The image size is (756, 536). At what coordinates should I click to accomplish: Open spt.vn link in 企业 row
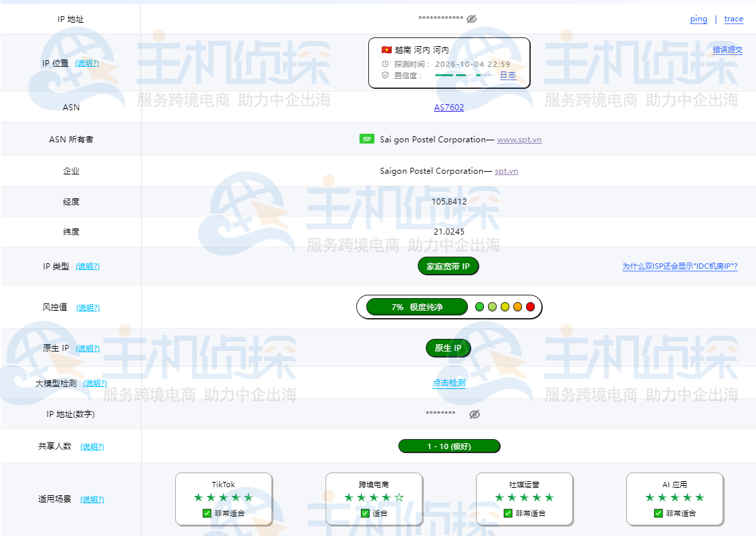(506, 171)
